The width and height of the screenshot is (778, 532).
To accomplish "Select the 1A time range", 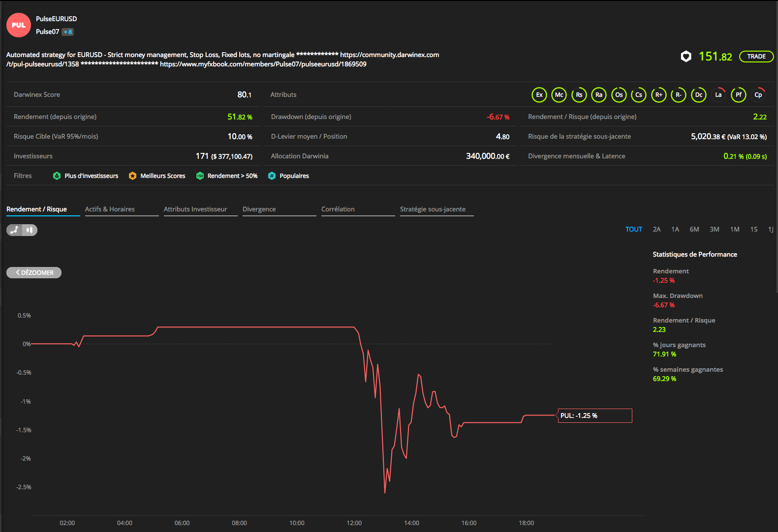I will 675,229.
